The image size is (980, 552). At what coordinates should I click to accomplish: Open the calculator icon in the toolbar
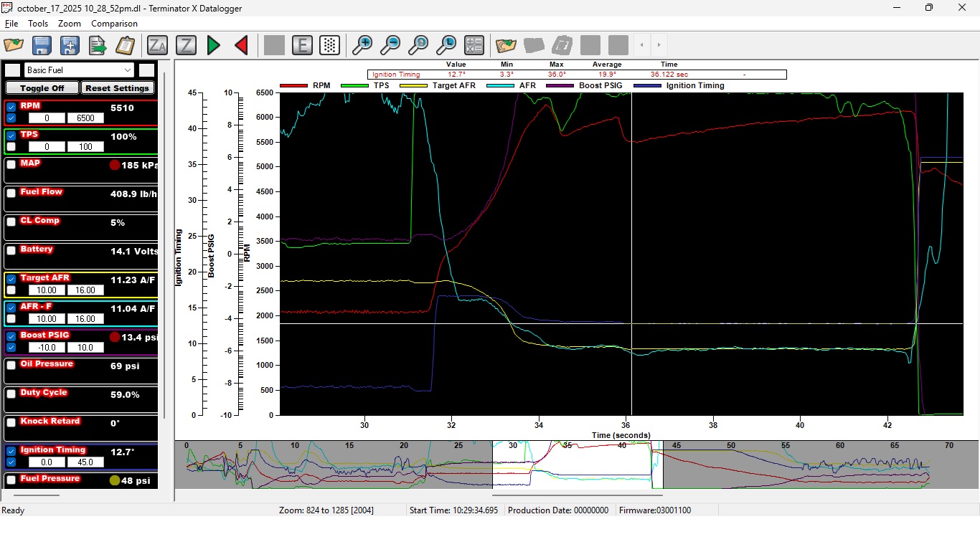(x=474, y=45)
